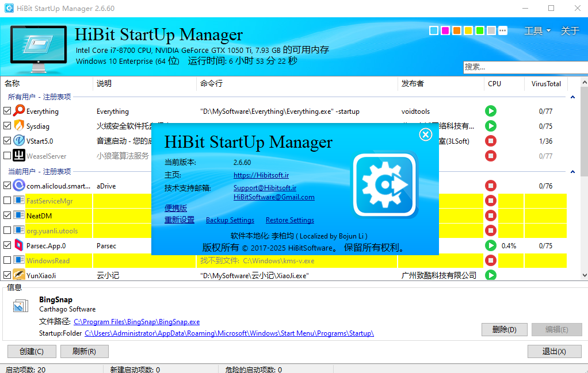The width and height of the screenshot is (588, 373).
Task: Enable the WeaselServer startup checkbox
Action: (x=7, y=155)
